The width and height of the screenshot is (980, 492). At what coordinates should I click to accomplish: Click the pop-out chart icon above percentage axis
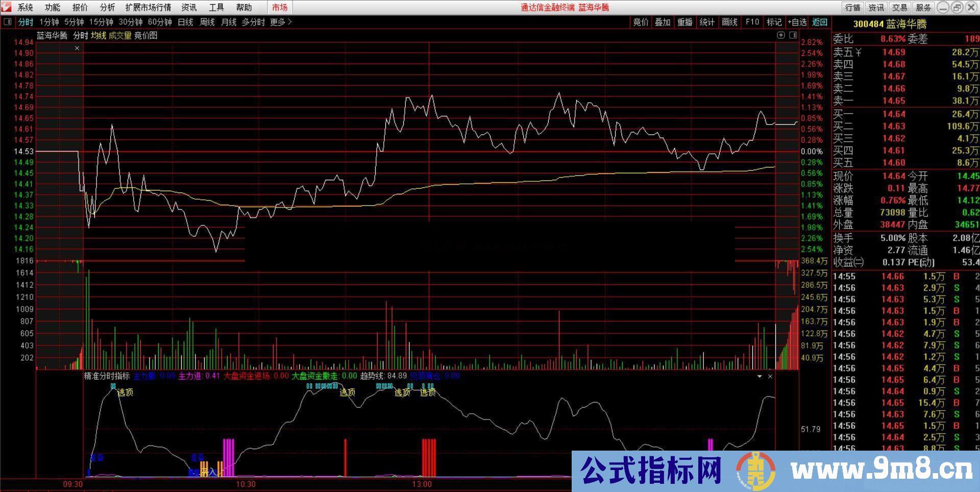[781, 35]
